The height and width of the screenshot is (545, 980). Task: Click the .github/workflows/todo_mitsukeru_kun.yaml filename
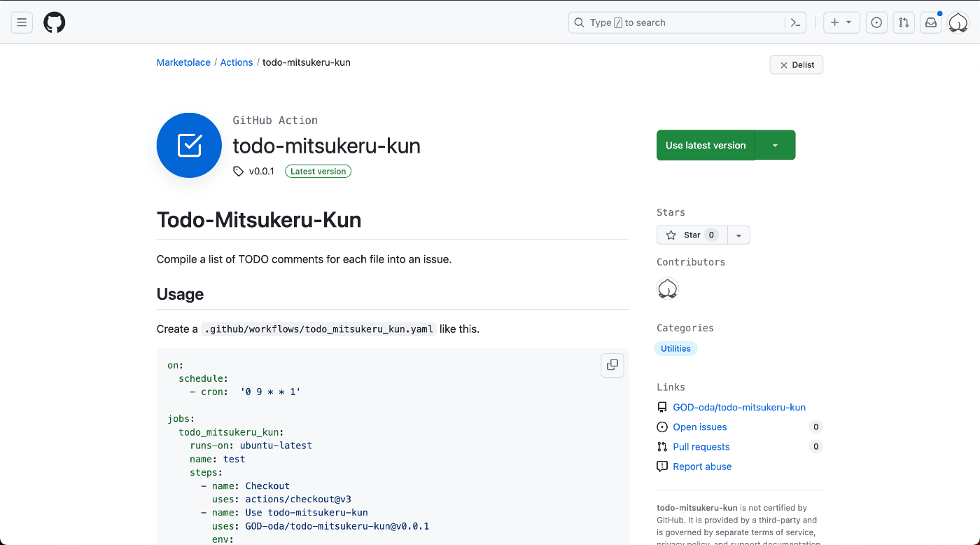point(318,329)
